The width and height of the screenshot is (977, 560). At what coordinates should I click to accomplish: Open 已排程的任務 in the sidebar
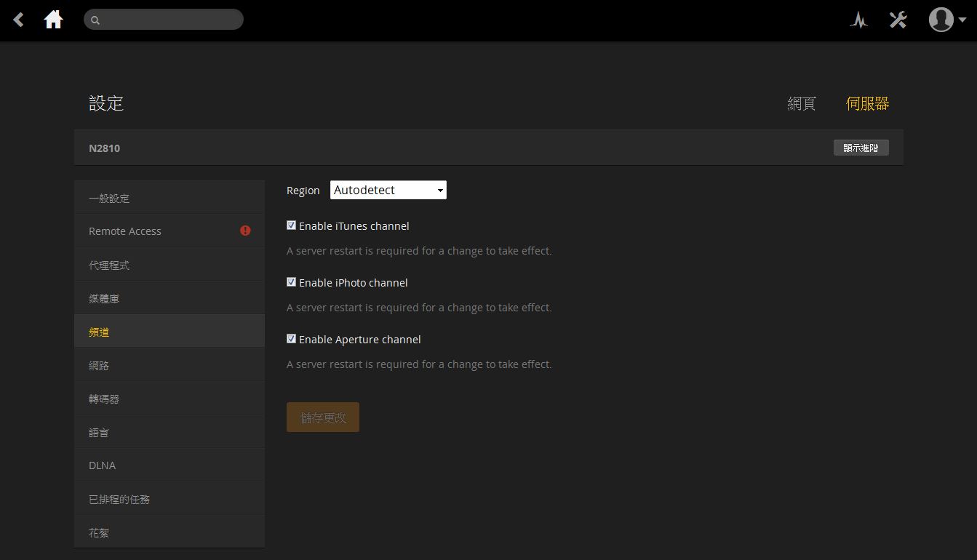coord(170,499)
